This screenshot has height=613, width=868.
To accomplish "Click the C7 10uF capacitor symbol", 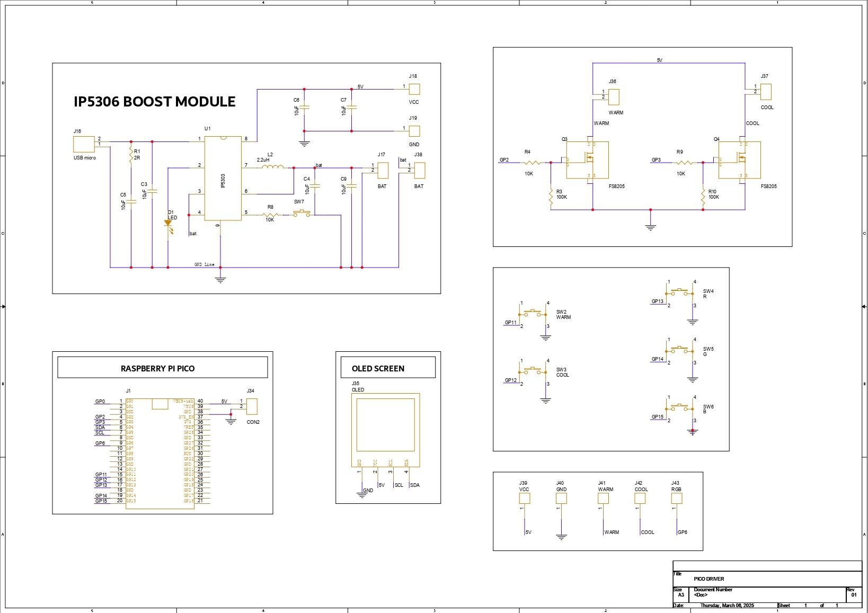I will (x=351, y=108).
